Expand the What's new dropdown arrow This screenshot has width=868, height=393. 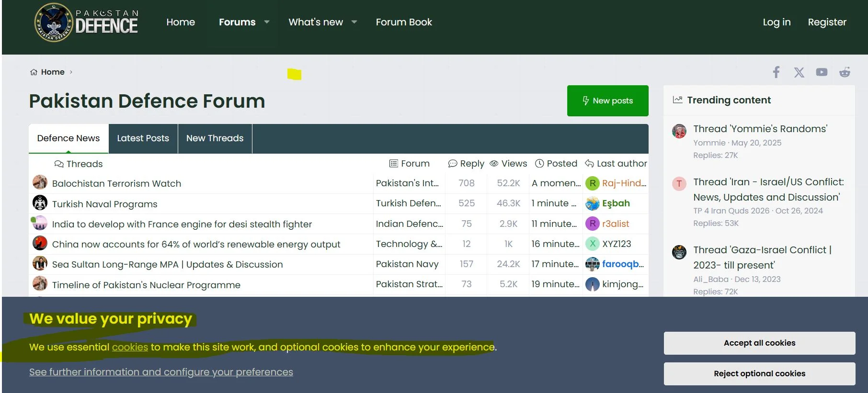[354, 22]
